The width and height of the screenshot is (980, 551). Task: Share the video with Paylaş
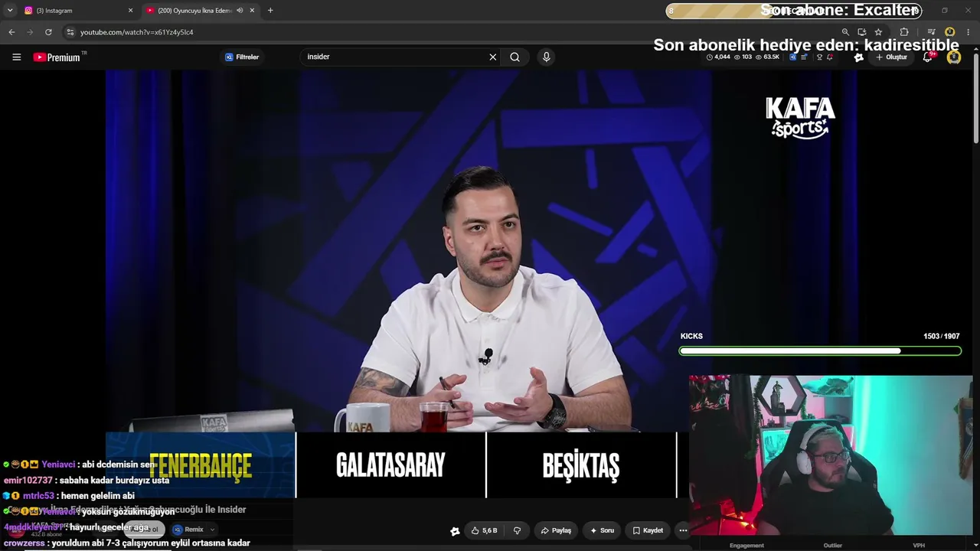[556, 530]
